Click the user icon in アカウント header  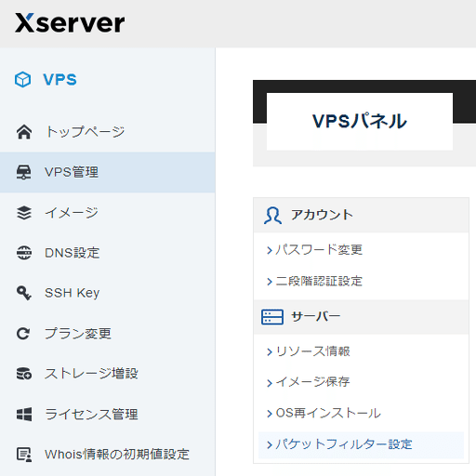[x=272, y=216]
